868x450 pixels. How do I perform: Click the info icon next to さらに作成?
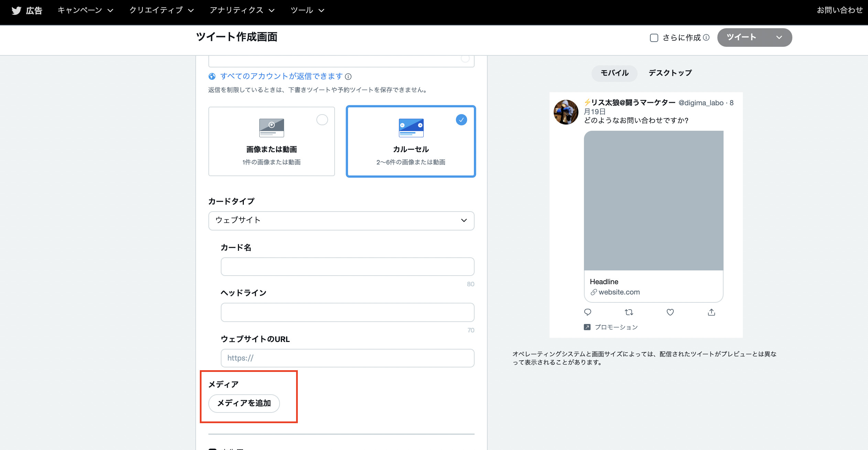point(707,38)
